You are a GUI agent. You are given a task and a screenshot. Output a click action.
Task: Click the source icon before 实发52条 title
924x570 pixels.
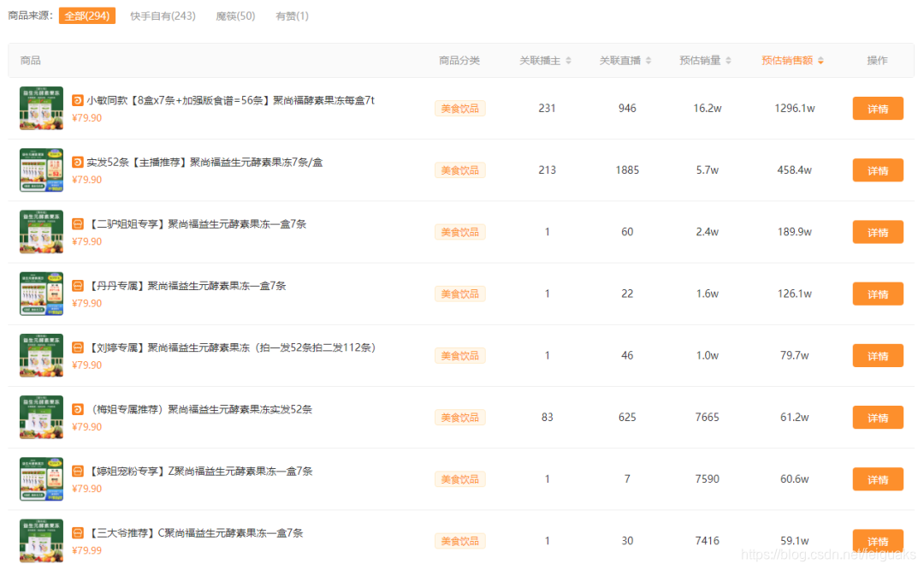[77, 162]
